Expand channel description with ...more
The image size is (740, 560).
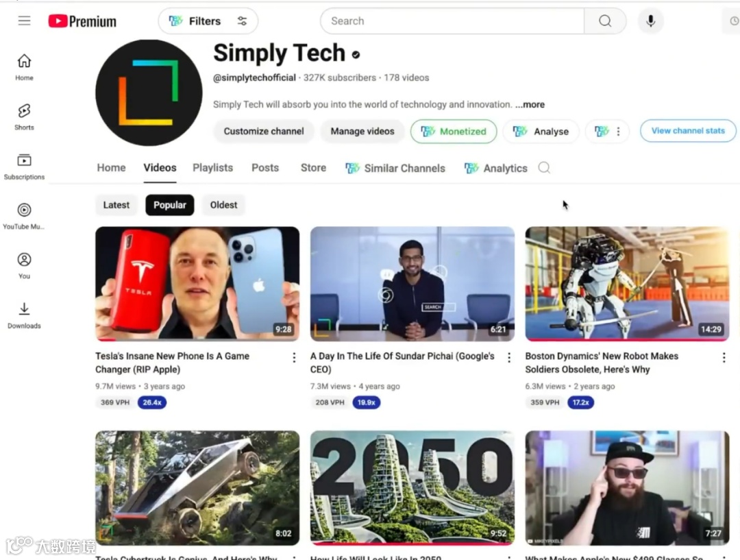tap(530, 104)
